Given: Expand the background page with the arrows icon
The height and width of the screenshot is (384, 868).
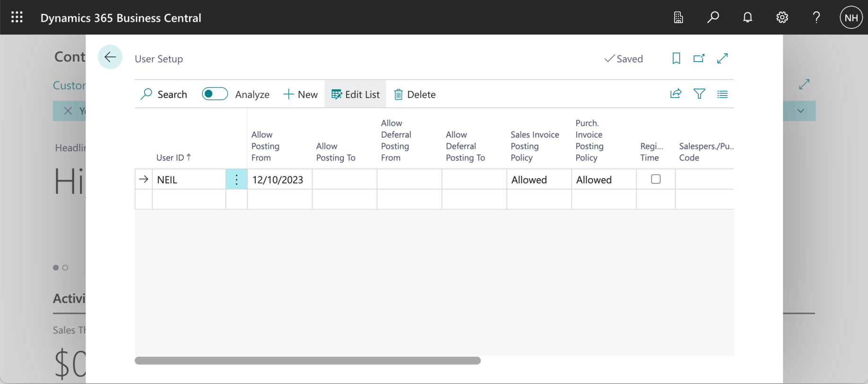Looking at the screenshot, I should (804, 84).
